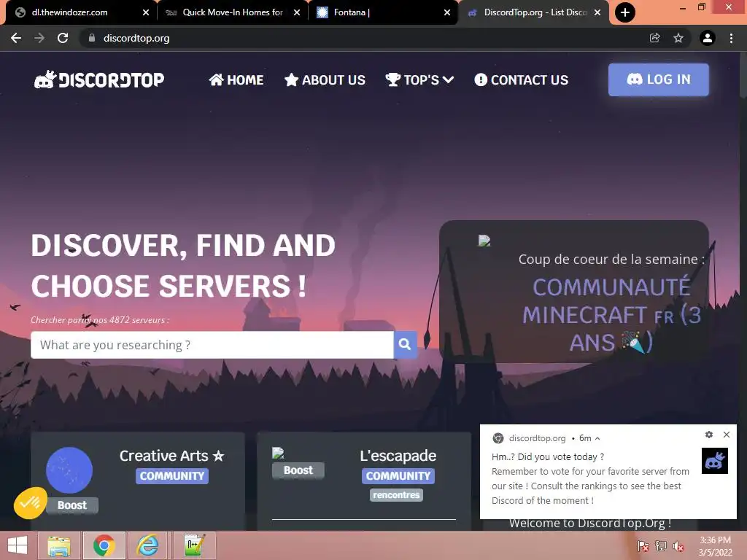Close the DiscordTop.org tab
747x560 pixels.
coord(597,12)
